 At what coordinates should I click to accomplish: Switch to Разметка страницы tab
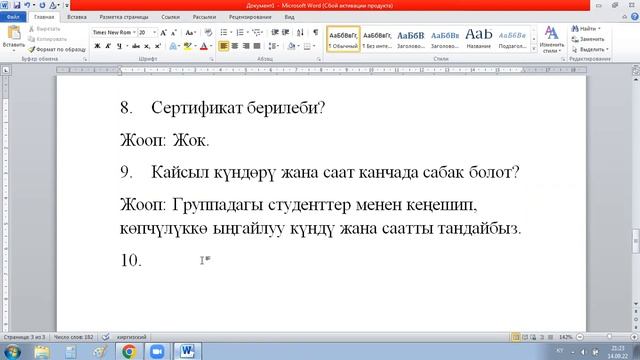[x=124, y=17]
